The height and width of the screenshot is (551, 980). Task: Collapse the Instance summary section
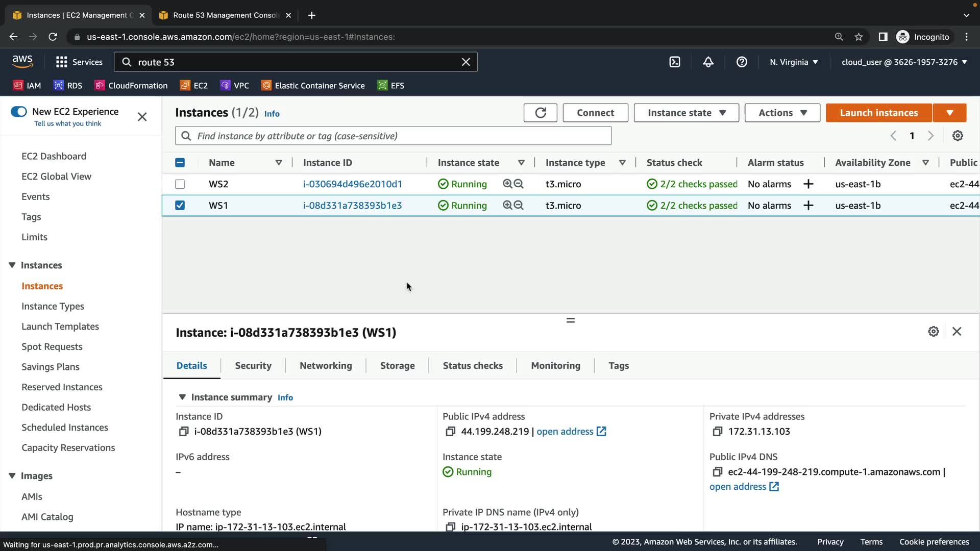coord(182,397)
